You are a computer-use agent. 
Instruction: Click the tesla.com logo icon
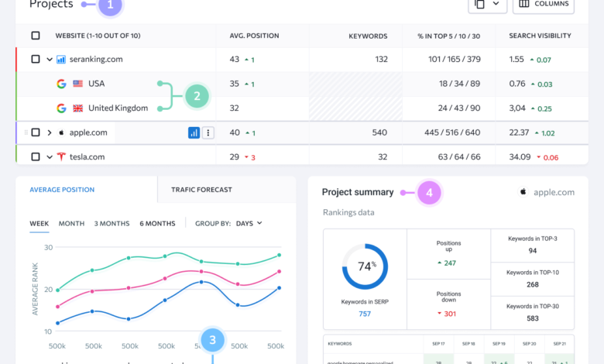click(61, 156)
